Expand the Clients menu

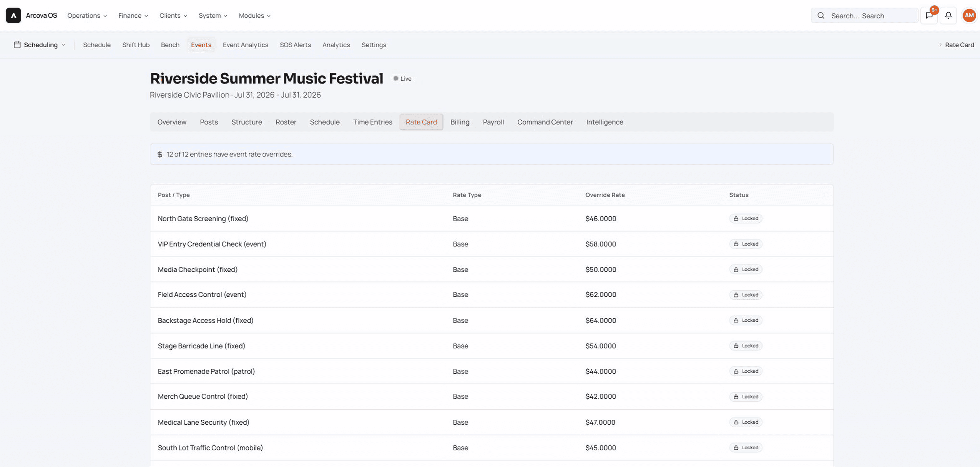point(173,15)
